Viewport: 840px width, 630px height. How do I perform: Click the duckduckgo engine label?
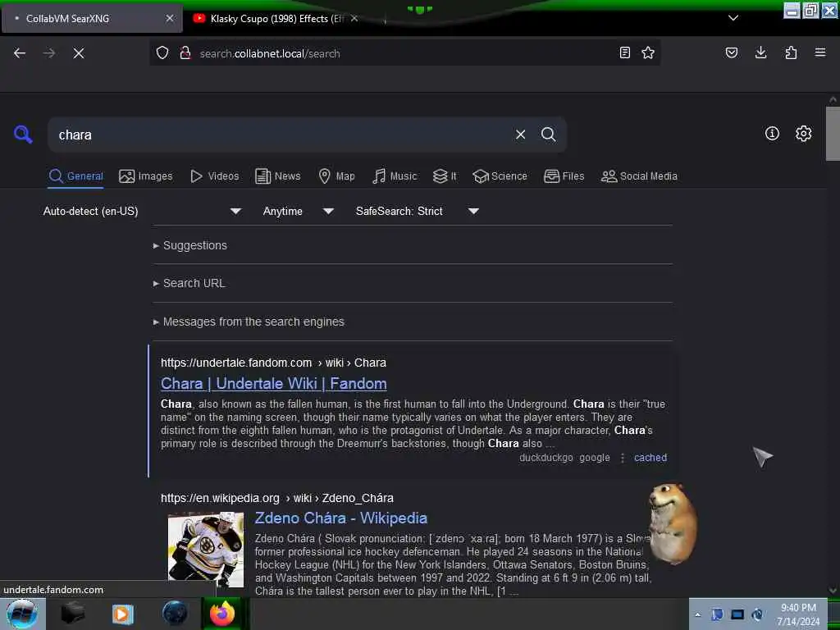coord(546,458)
